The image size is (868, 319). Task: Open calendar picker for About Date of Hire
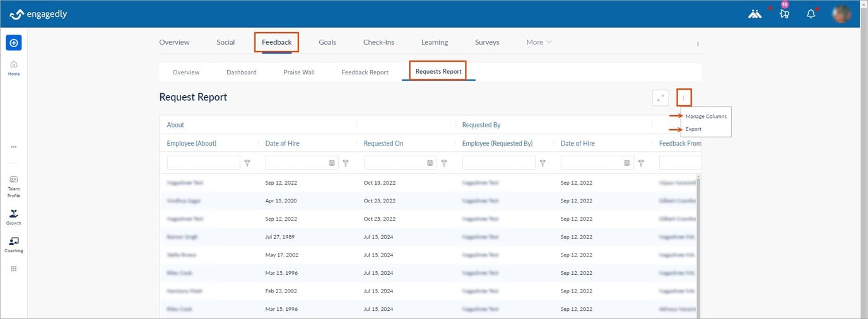pos(332,163)
